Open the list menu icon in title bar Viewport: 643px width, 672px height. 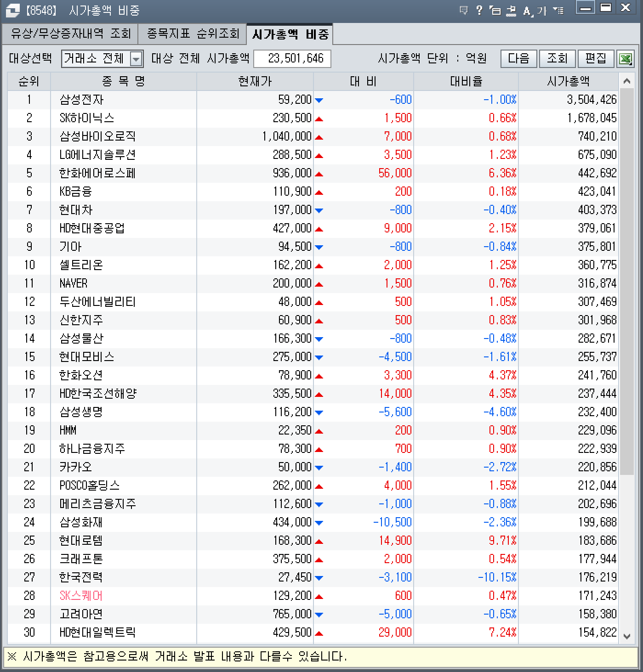(x=558, y=10)
